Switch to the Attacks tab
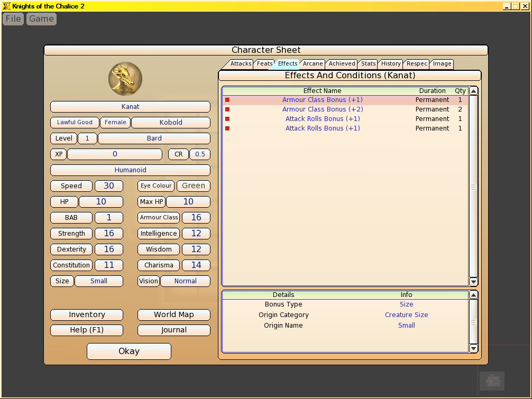The image size is (532, 399). pos(241,64)
